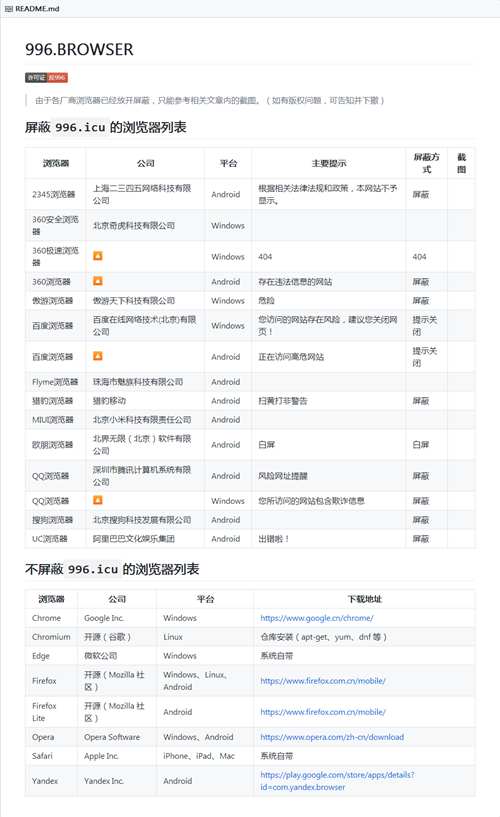Click the up-arrow icon in 360浏览器 Android row
The width and height of the screenshot is (500, 817).
(97, 281)
